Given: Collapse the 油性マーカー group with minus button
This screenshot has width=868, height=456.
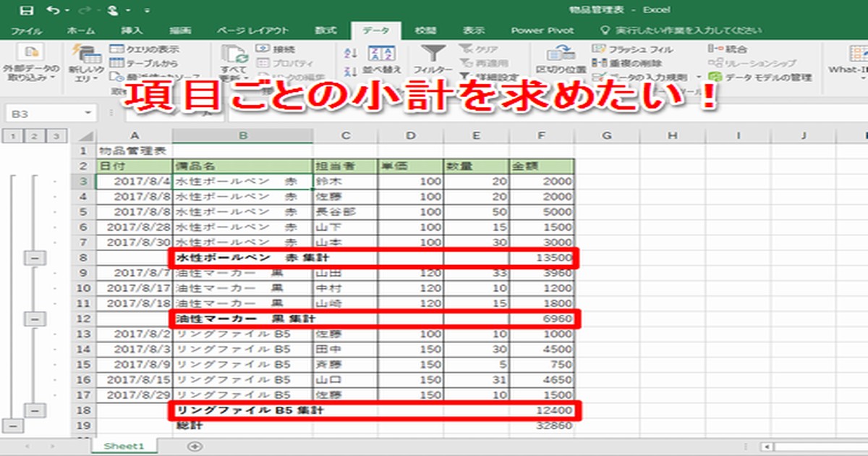Looking at the screenshot, I should (x=36, y=318).
